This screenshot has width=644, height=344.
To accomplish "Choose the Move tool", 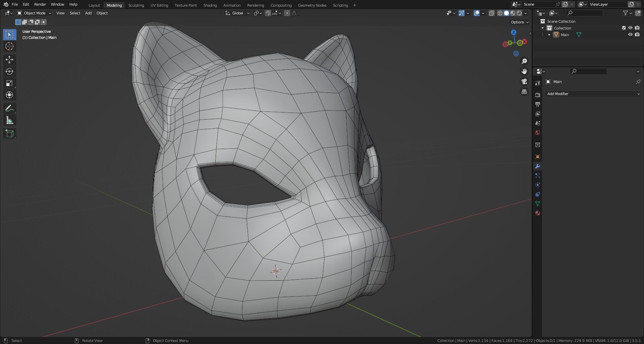I will click(x=9, y=60).
